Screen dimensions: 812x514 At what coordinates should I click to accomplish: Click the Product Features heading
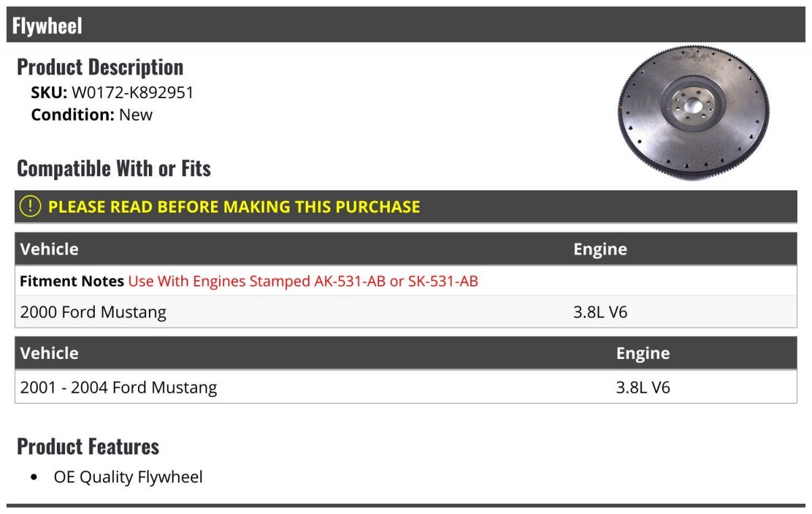tap(88, 447)
